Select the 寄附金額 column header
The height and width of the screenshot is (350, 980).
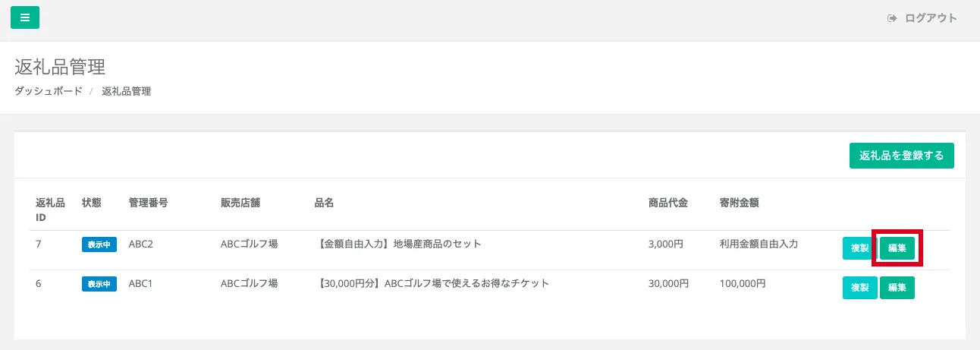tap(740, 203)
